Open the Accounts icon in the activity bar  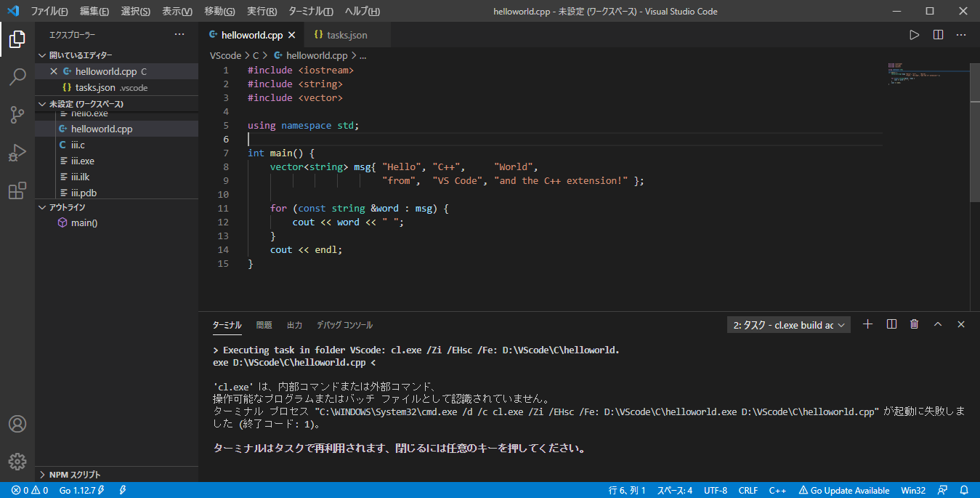tap(17, 424)
